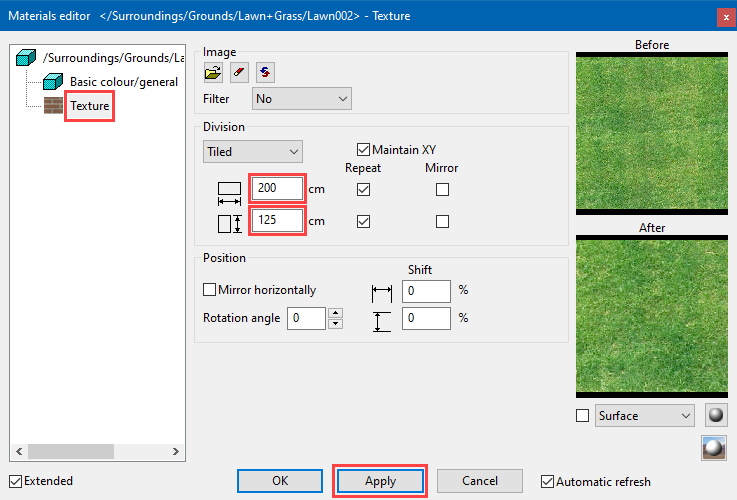
Task: Click the Cancel button
Action: click(x=480, y=481)
